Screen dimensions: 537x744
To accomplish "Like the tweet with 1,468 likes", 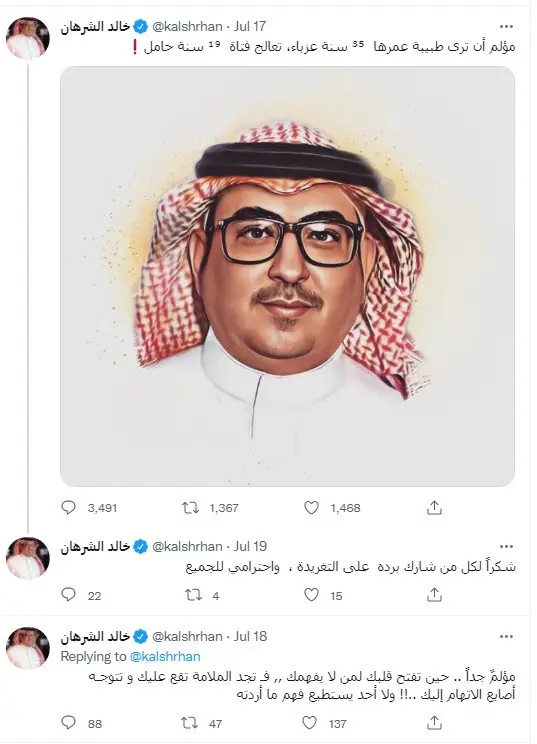I will pos(311,508).
